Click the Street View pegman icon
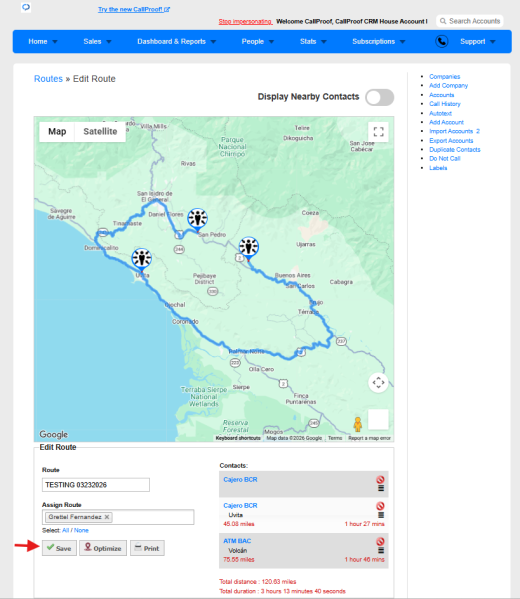This screenshot has height=599, width=520. coord(358,424)
